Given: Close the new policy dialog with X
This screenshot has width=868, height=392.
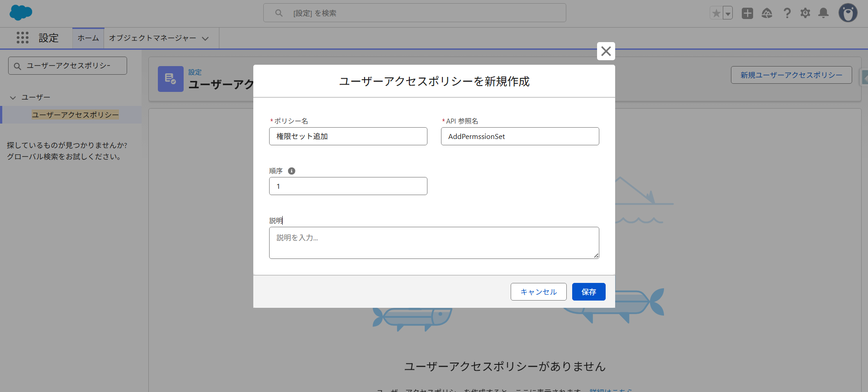Looking at the screenshot, I should click(606, 51).
